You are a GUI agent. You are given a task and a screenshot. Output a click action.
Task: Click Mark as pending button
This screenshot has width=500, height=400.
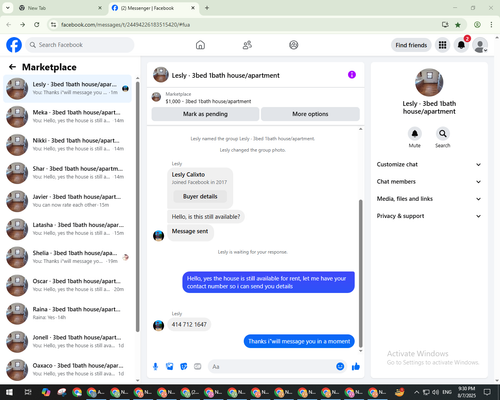coord(205,114)
